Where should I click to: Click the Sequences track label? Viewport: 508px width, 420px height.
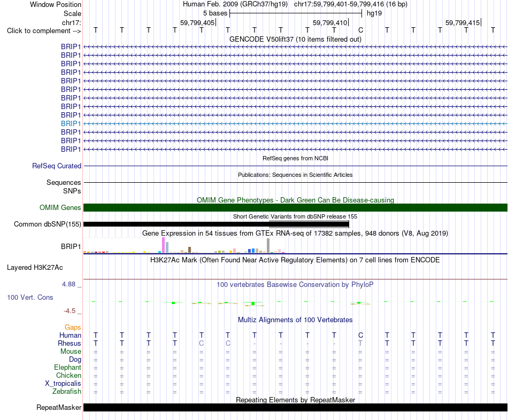click(64, 182)
